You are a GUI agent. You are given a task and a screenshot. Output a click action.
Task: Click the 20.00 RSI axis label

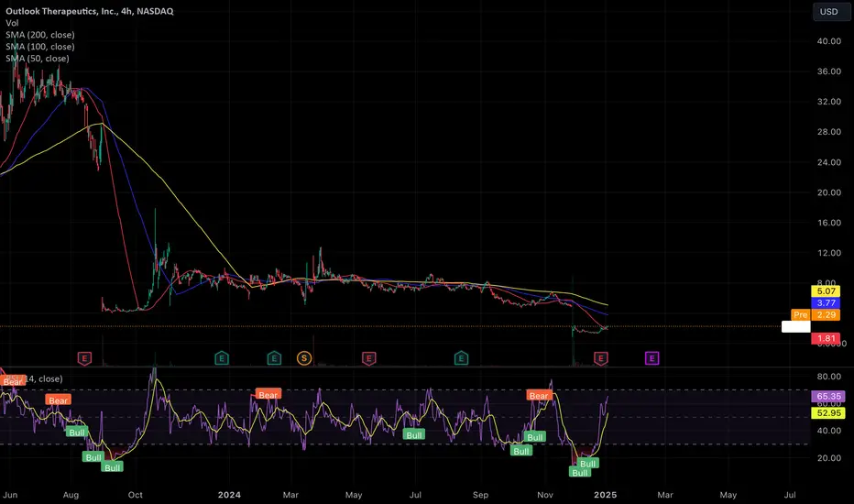(829, 457)
